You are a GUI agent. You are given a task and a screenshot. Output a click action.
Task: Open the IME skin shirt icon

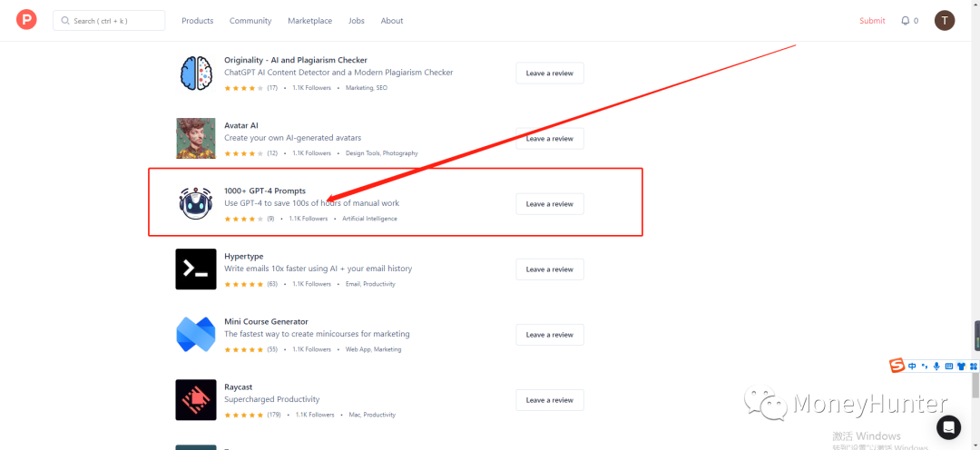click(961, 367)
